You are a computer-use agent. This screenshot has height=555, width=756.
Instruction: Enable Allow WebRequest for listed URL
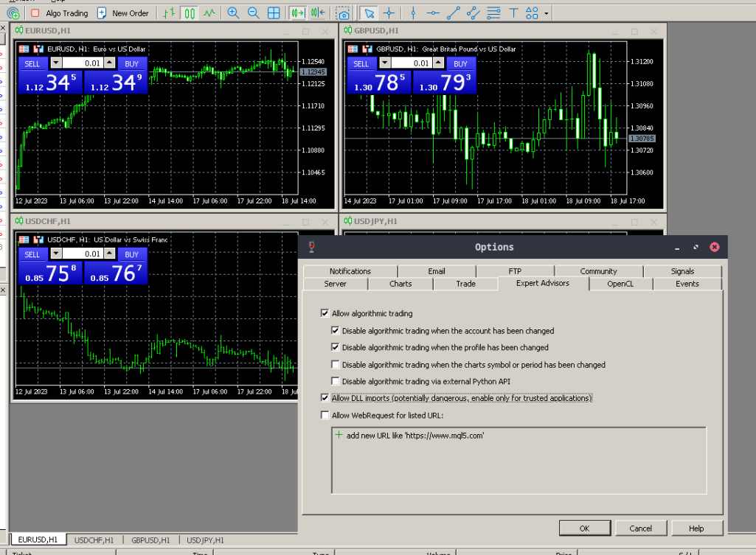click(x=325, y=415)
